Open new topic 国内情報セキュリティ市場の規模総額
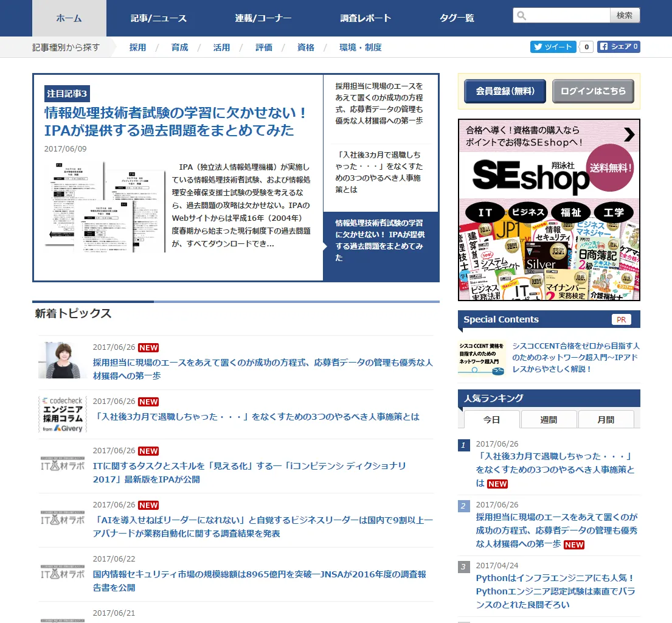The image size is (672, 623). (259, 581)
